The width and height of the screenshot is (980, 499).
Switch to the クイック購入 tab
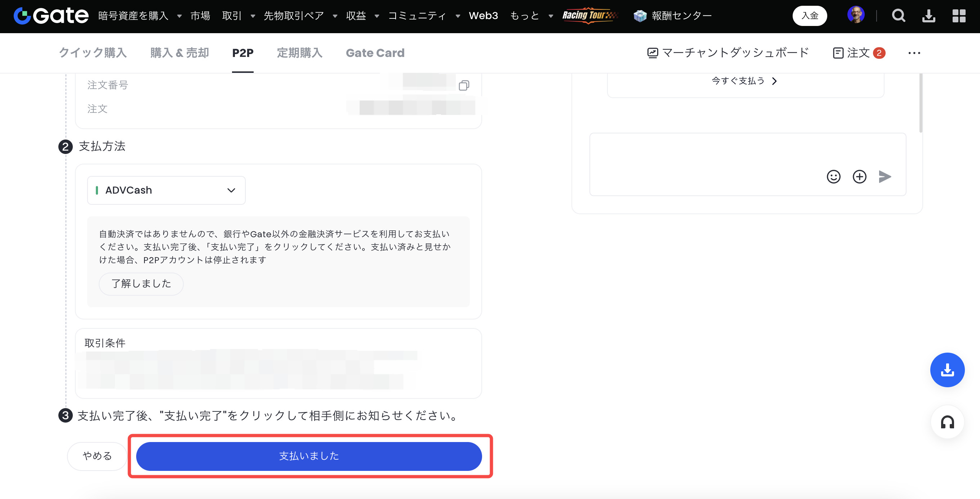coord(93,53)
